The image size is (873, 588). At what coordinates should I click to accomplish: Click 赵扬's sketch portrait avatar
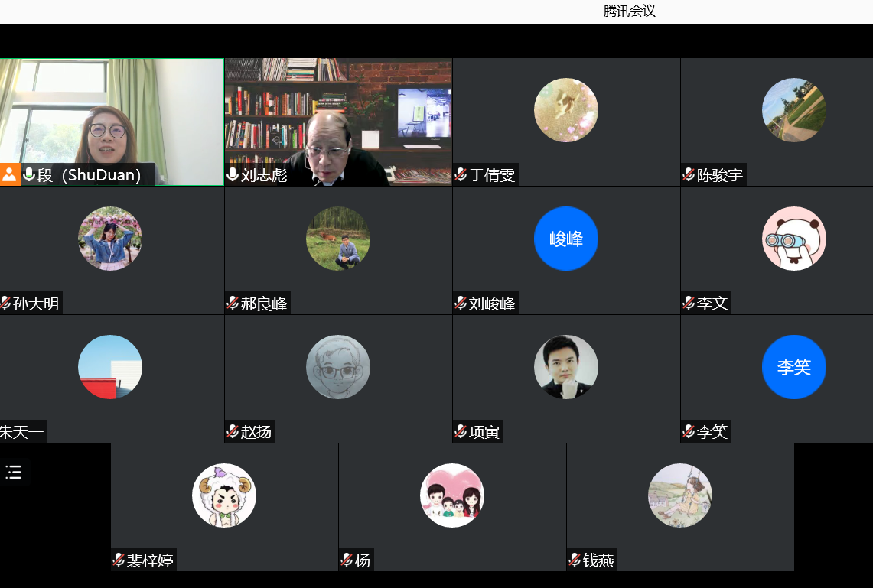pos(338,367)
